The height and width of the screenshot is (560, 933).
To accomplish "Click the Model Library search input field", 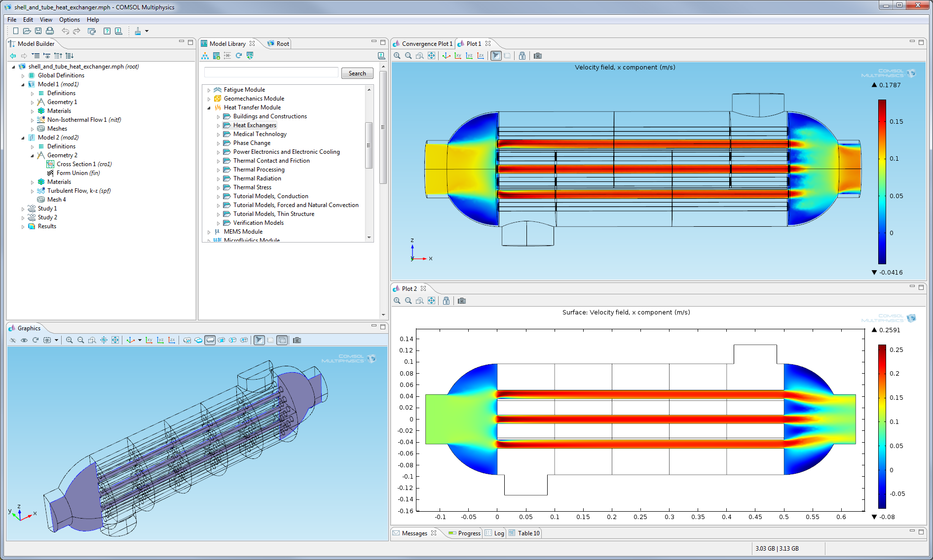I will tap(271, 73).
